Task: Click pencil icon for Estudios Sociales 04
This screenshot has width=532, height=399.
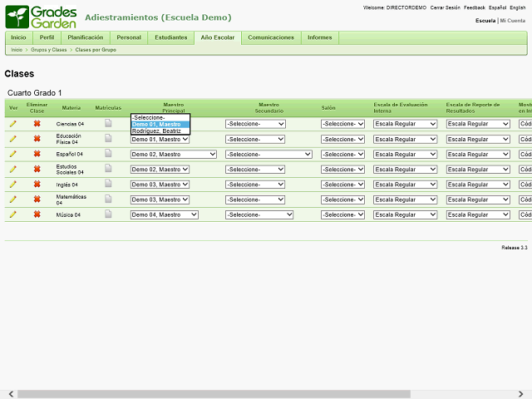Action: click(x=13, y=169)
